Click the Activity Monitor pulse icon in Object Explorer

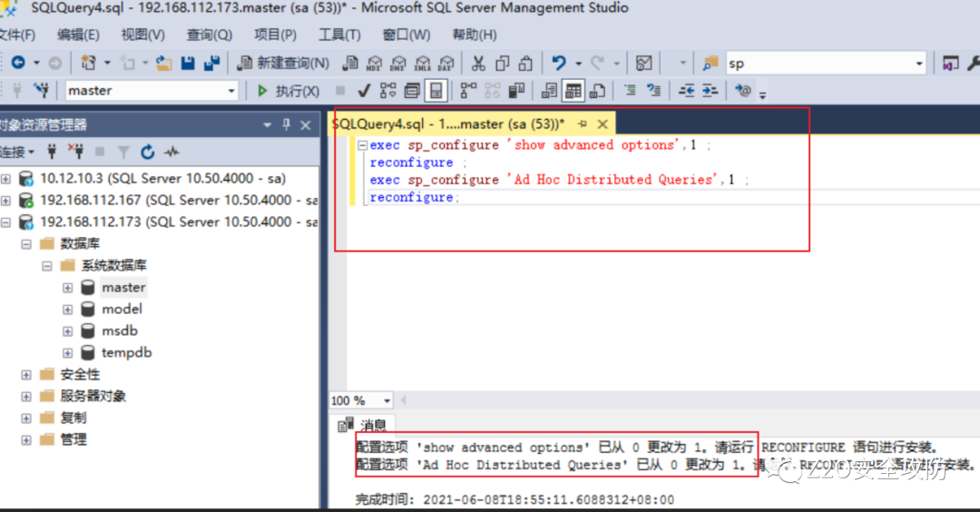pos(171,152)
